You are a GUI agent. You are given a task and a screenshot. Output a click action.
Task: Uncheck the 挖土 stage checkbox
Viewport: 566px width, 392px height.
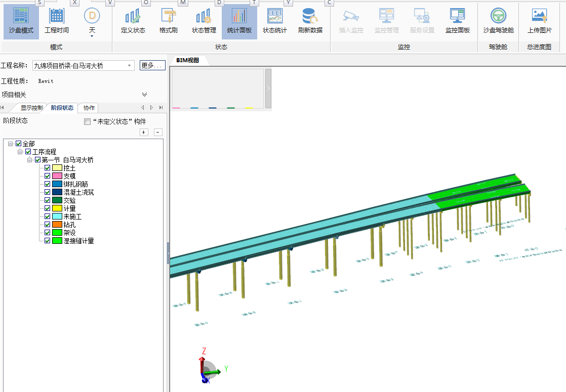point(47,168)
